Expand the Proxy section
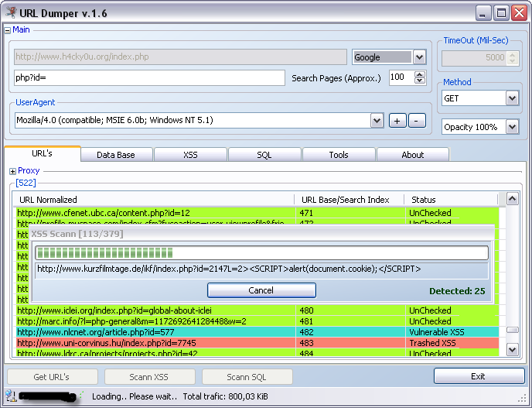The width and height of the screenshot is (532, 408). pyautogui.click(x=13, y=171)
